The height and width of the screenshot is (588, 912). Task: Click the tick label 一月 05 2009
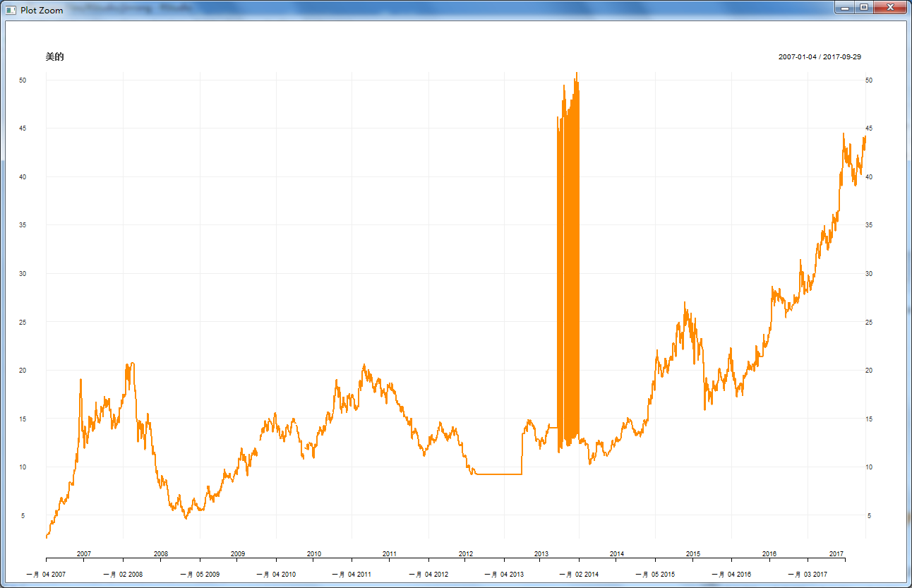pyautogui.click(x=200, y=575)
